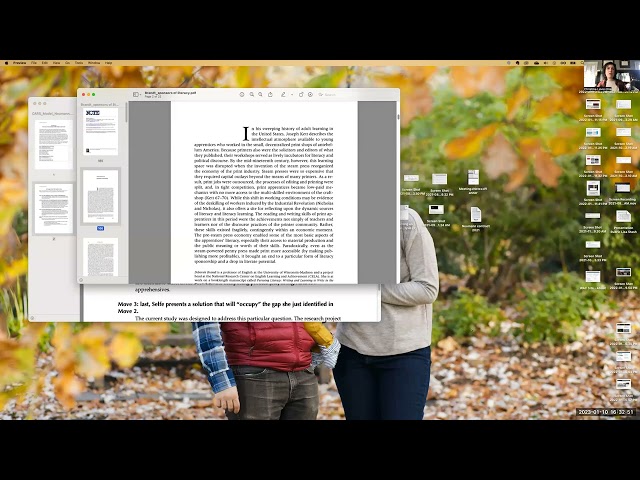Click the sidebar scrollbar in front Preview window
640x480 pixels.
[x=127, y=112]
